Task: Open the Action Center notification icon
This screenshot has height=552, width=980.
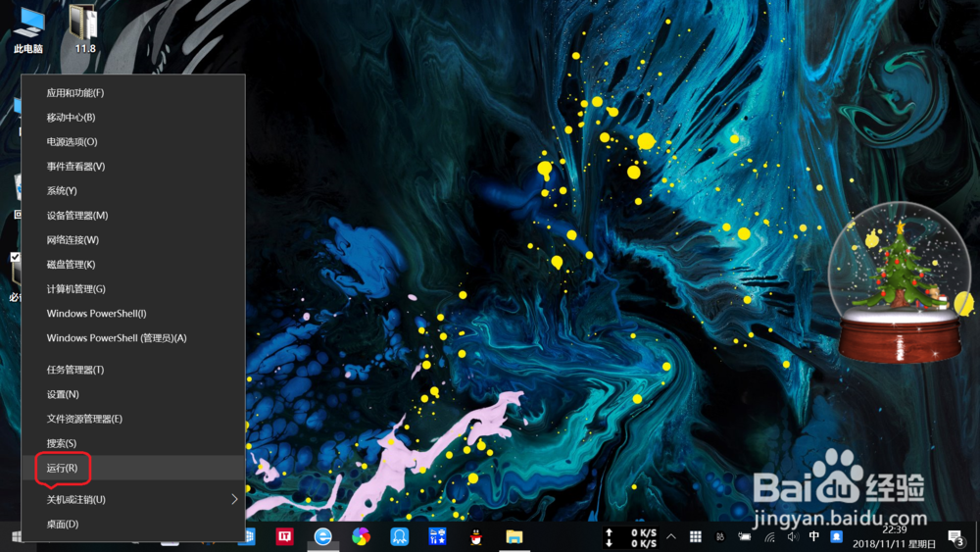Action: tap(955, 537)
